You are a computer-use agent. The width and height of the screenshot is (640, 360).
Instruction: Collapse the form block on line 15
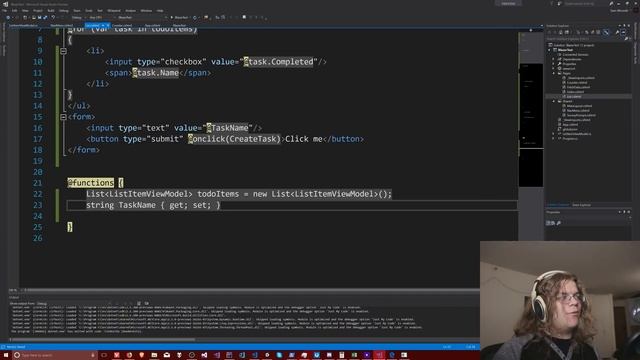tap(63, 117)
